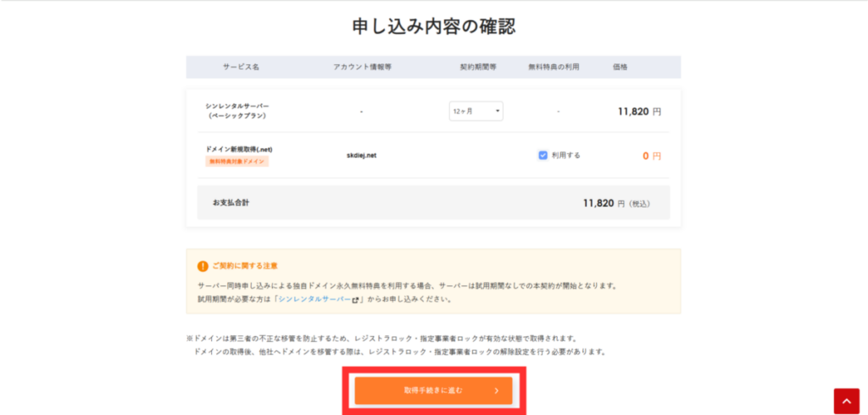Screen dimensions: 868x415
Task: Click the 契約期間等 column header
Action: click(x=477, y=67)
